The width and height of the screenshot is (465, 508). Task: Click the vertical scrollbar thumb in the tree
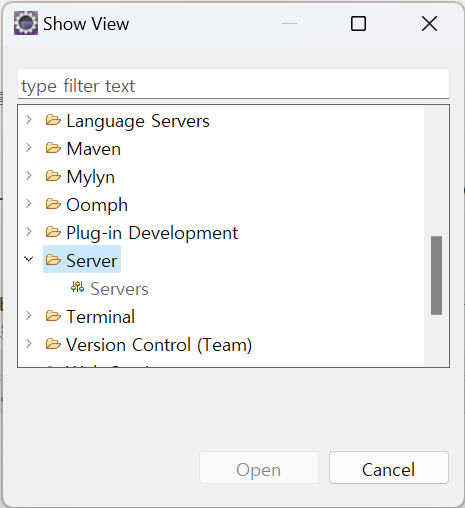click(436, 275)
